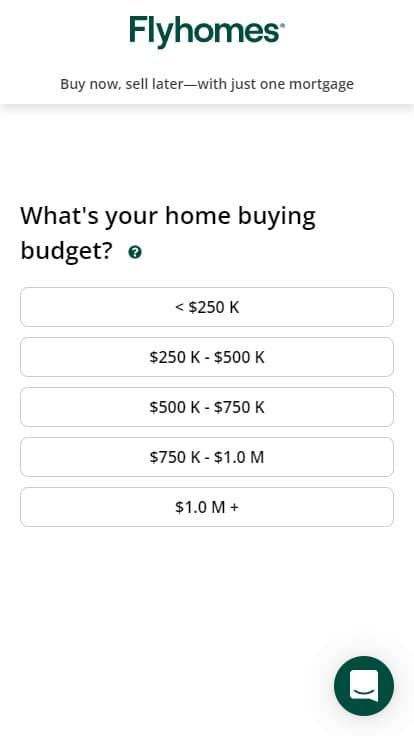Show budget help tooltip beside 'budget?'
This screenshot has width=414, height=736.
[x=135, y=253]
